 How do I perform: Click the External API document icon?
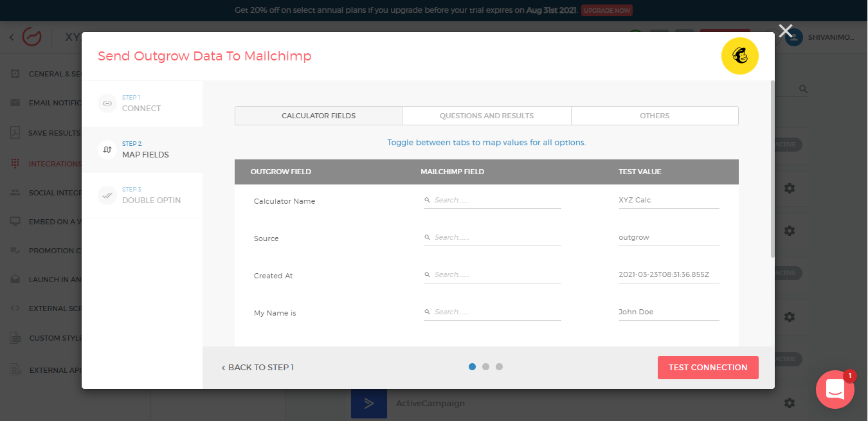(x=15, y=370)
